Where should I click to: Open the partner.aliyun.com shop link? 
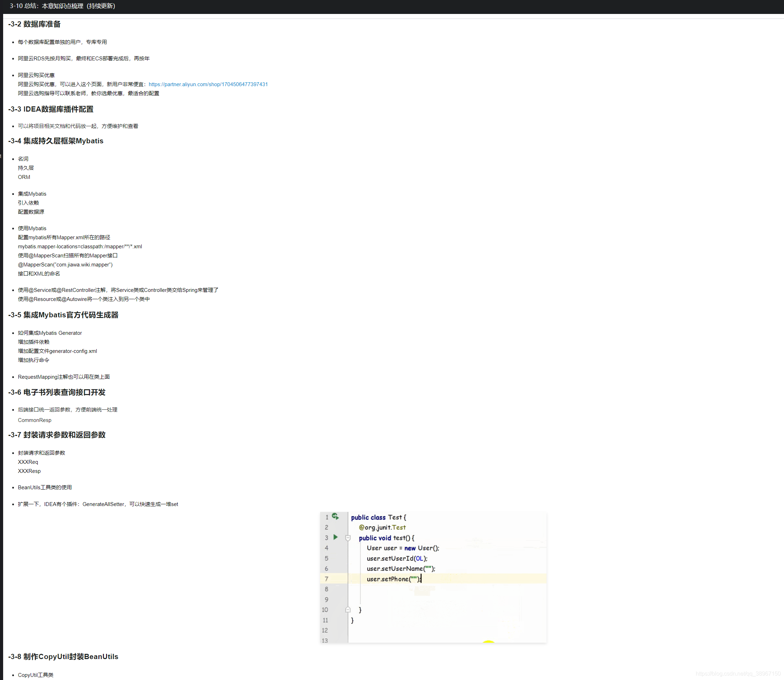(208, 84)
